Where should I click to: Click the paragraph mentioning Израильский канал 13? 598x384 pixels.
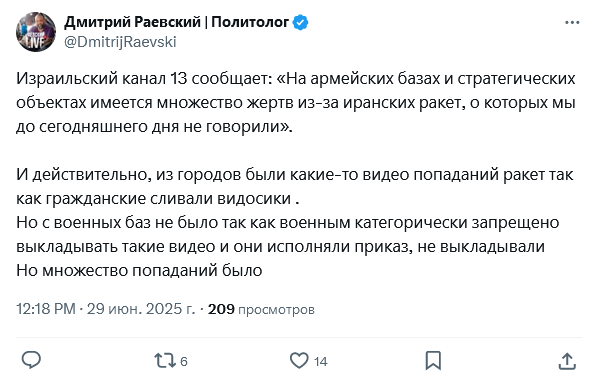(296, 103)
